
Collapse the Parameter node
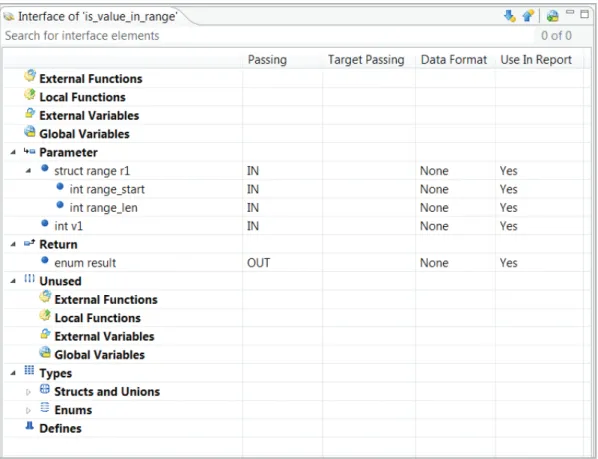[x=13, y=152]
